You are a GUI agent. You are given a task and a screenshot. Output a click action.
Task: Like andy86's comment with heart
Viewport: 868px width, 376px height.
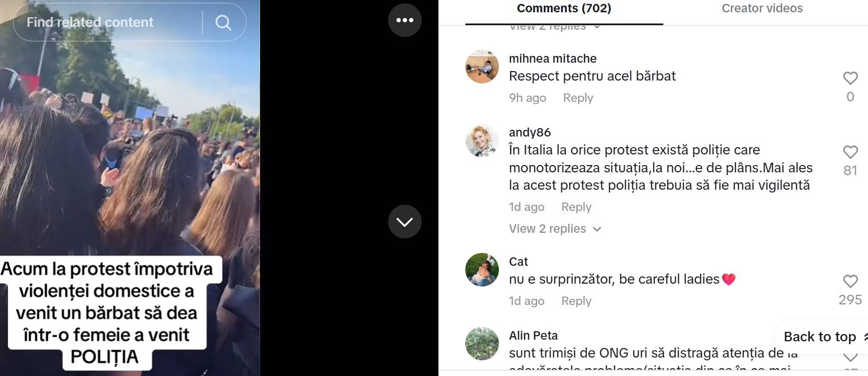(850, 152)
